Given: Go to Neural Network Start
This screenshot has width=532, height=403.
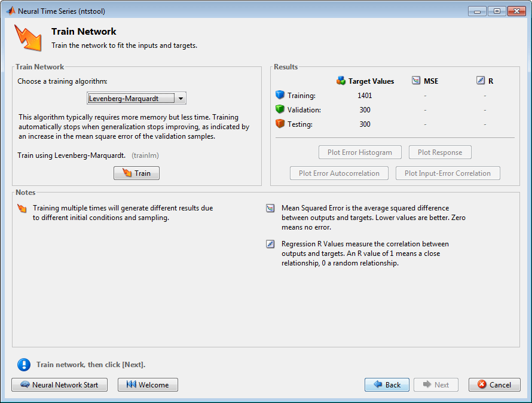Looking at the screenshot, I should [x=59, y=385].
